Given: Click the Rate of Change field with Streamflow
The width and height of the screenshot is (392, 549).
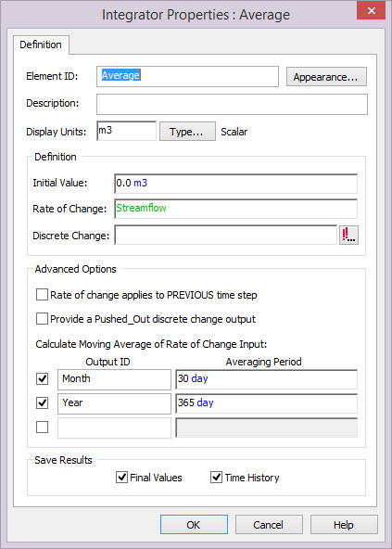Looking at the screenshot, I should [236, 209].
